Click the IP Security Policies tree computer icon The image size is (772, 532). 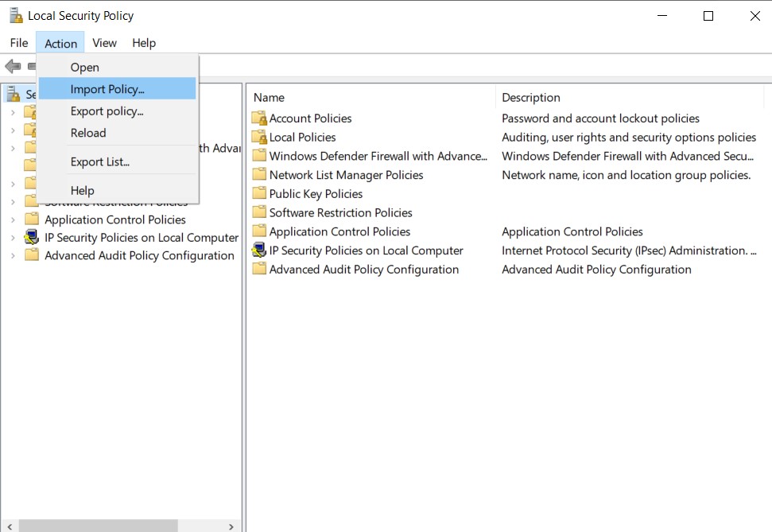(32, 237)
